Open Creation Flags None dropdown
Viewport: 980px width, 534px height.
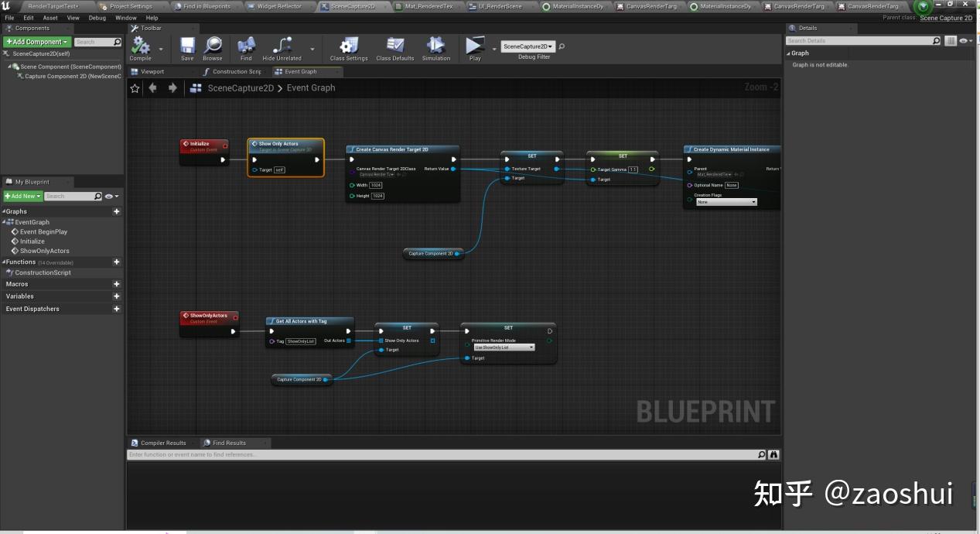pos(726,202)
